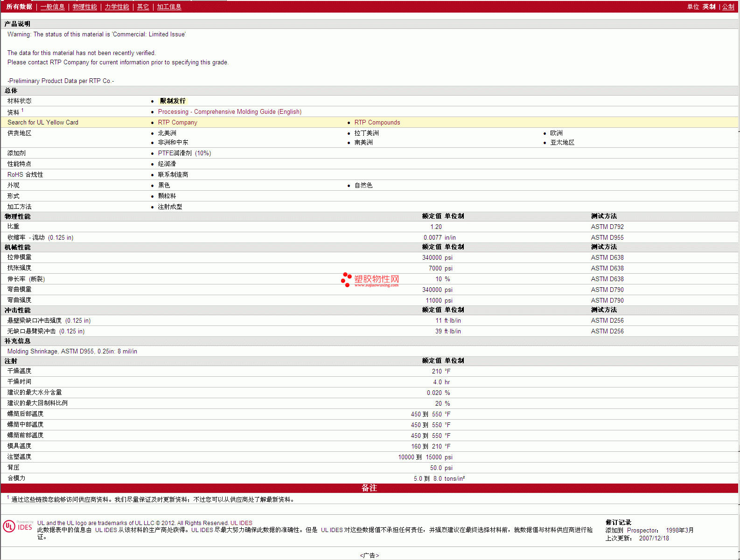This screenshot has height=560, width=740.
Task: Click the <广告> text at page bottom
Action: [369, 555]
